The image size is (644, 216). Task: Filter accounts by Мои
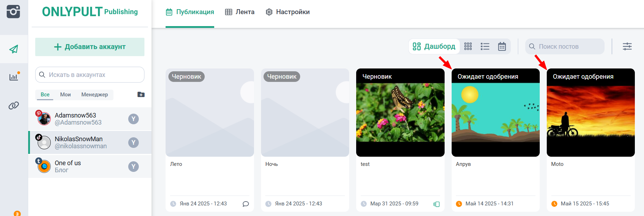pos(66,95)
